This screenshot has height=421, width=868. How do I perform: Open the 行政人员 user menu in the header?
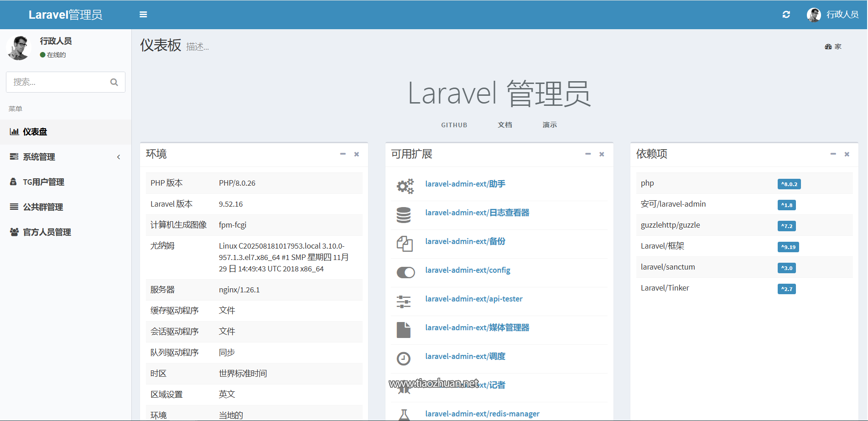tap(833, 15)
